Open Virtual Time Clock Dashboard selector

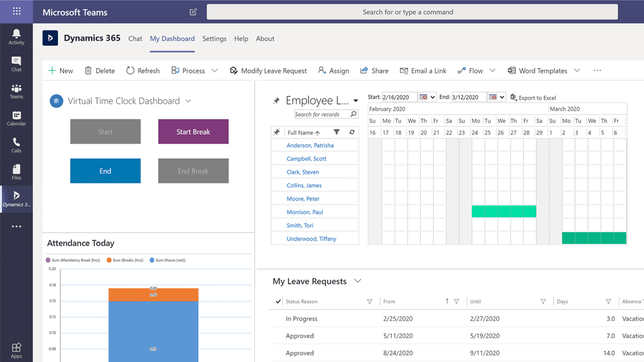point(188,101)
